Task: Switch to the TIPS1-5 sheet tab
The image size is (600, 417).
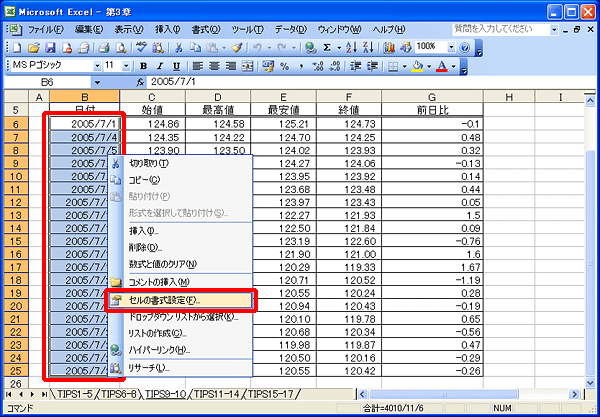Action: coord(75,394)
